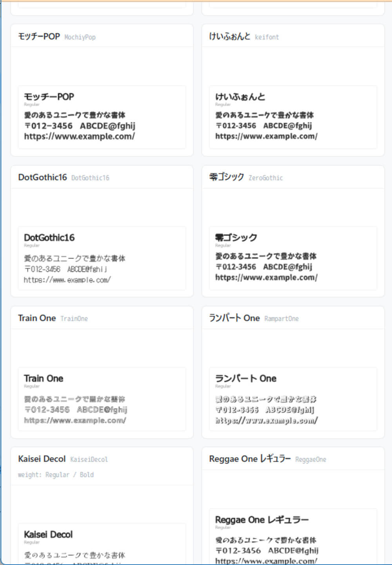Click the けいふぉんと card heading
This screenshot has width=392, height=565.
tap(230, 36)
